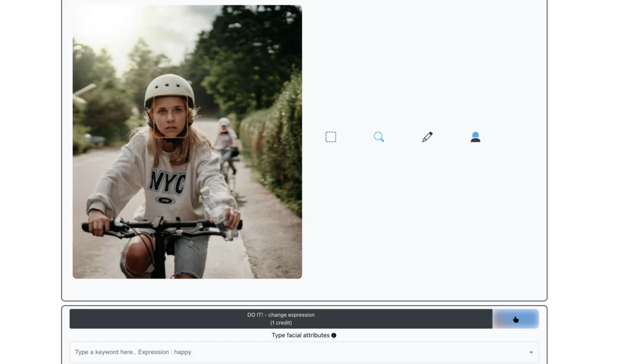This screenshot has width=622, height=364.
Task: Select the pencil edit tool
Action: (427, 136)
